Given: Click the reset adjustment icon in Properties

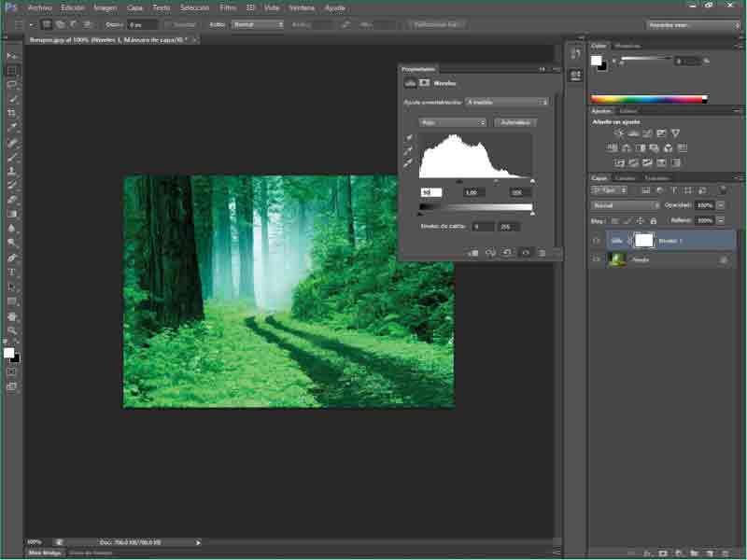Looking at the screenshot, I should point(507,252).
